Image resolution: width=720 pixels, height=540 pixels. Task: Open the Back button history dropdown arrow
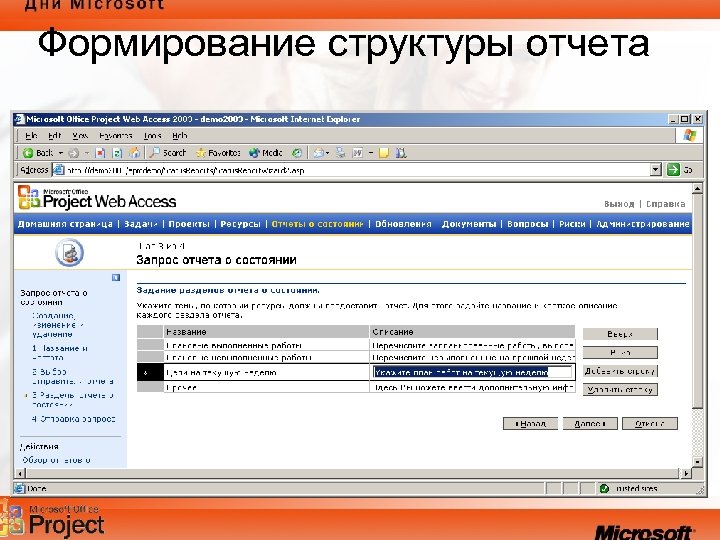click(60, 153)
